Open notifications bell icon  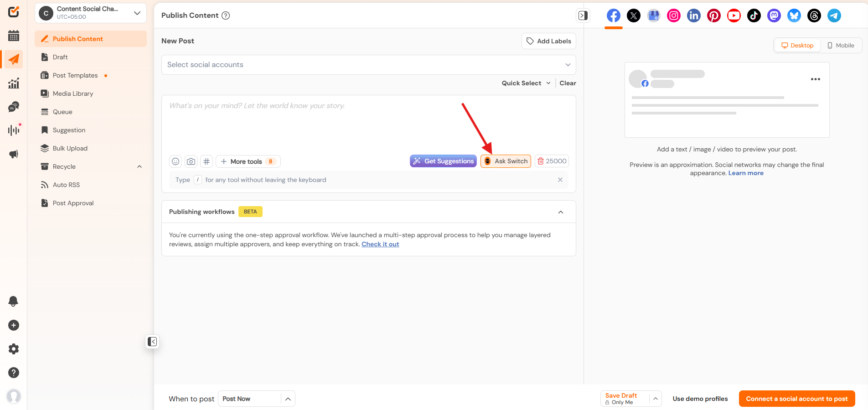tap(14, 301)
